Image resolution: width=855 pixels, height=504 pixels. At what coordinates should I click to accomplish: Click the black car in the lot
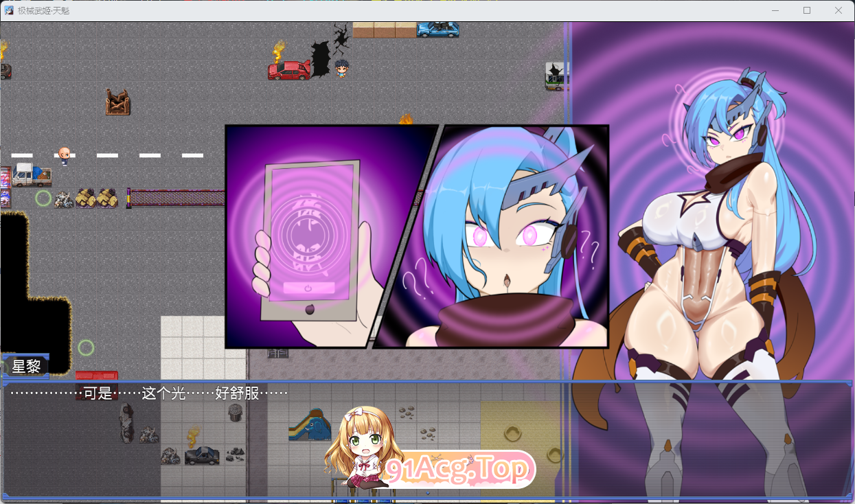pos(202,455)
